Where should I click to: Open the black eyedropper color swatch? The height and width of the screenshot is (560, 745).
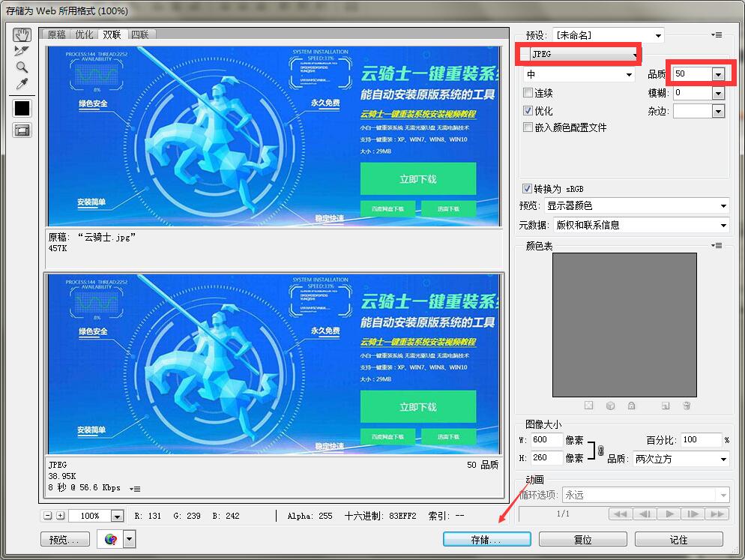click(22, 109)
